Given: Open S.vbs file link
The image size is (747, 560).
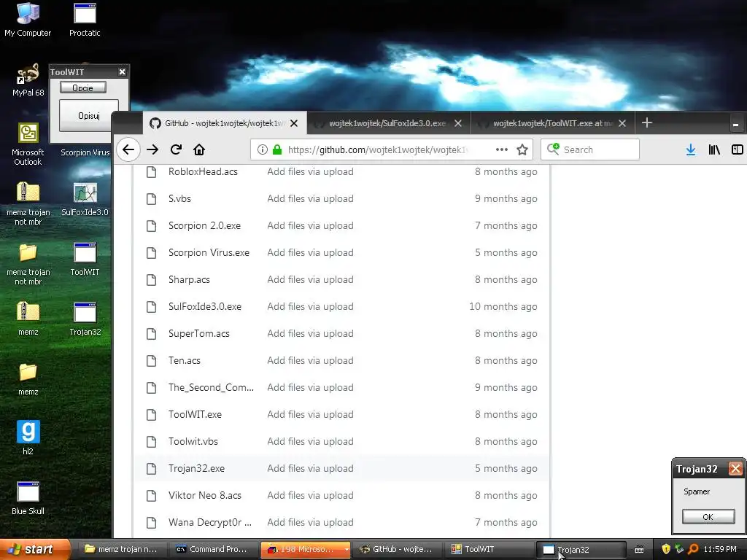Looking at the screenshot, I should 179,198.
